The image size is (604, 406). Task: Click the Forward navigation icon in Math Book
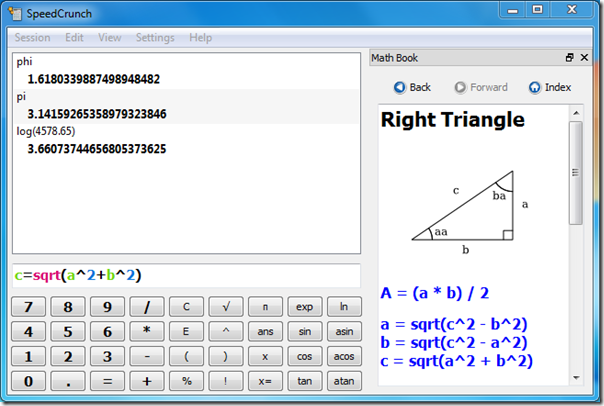460,87
